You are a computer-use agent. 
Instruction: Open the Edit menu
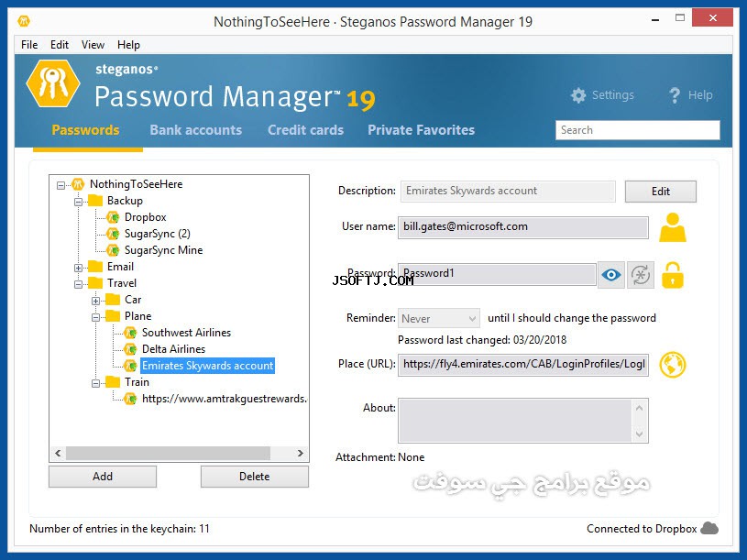(x=60, y=45)
